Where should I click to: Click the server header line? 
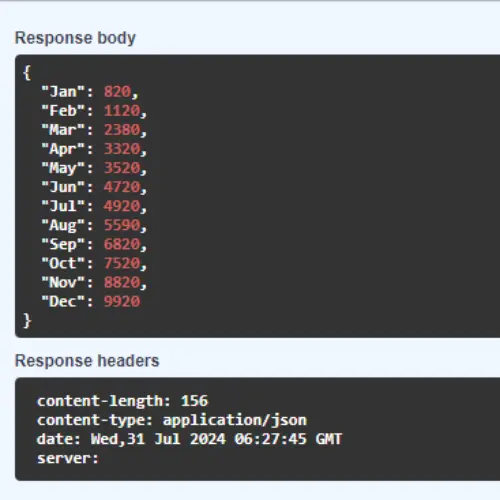tap(68, 458)
